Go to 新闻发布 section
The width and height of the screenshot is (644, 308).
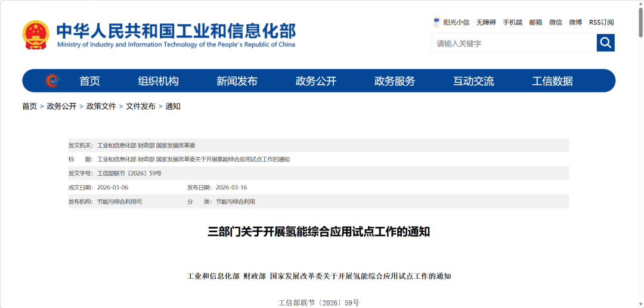pos(237,81)
